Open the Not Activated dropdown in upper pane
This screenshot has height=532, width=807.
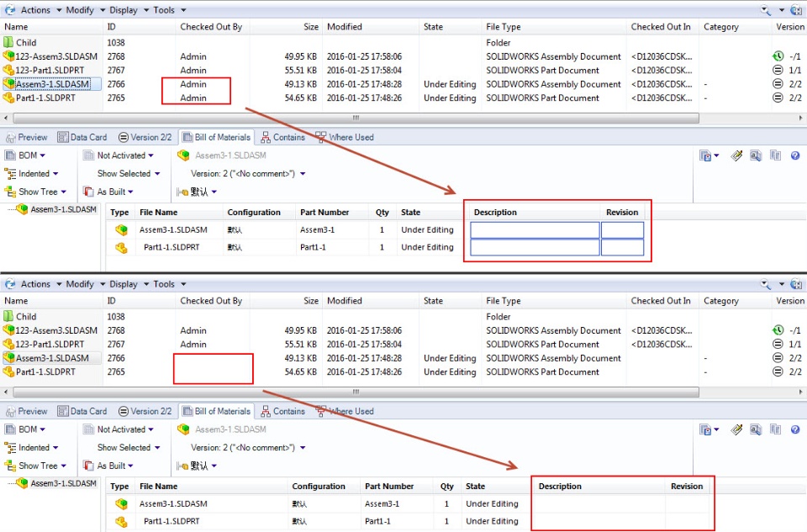pos(119,155)
